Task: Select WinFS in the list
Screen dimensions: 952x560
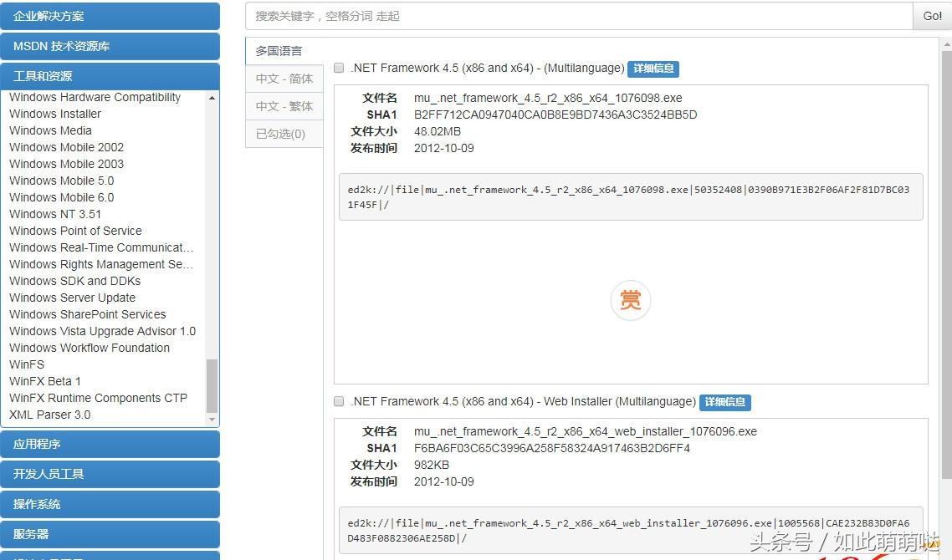Action: [27, 364]
